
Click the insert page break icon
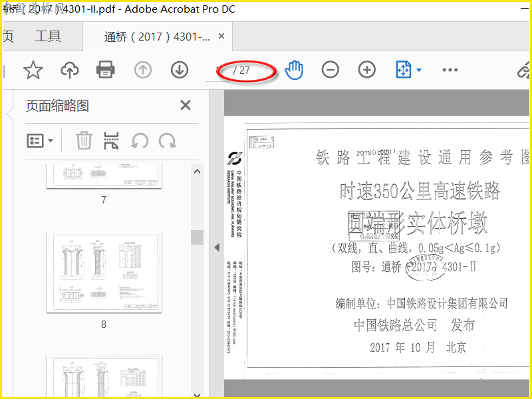(x=111, y=140)
